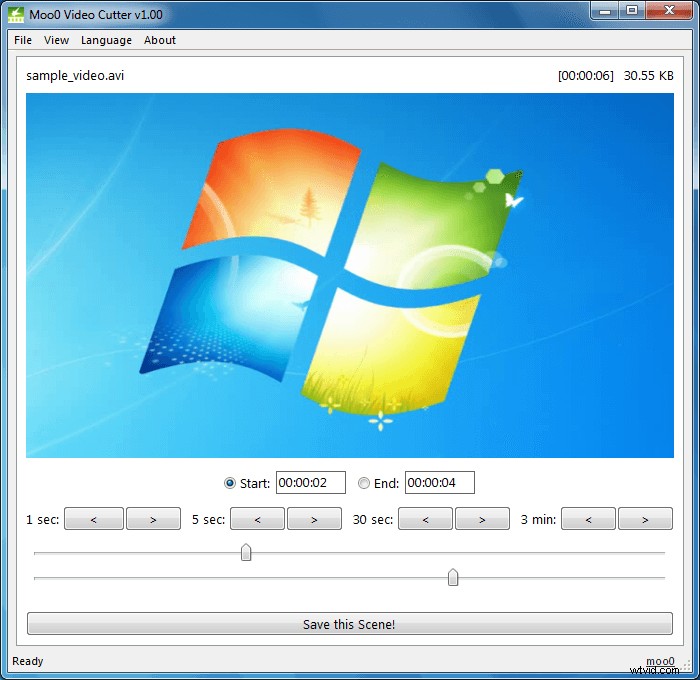Step back 5 sec
This screenshot has height=680, width=700.
click(258, 519)
